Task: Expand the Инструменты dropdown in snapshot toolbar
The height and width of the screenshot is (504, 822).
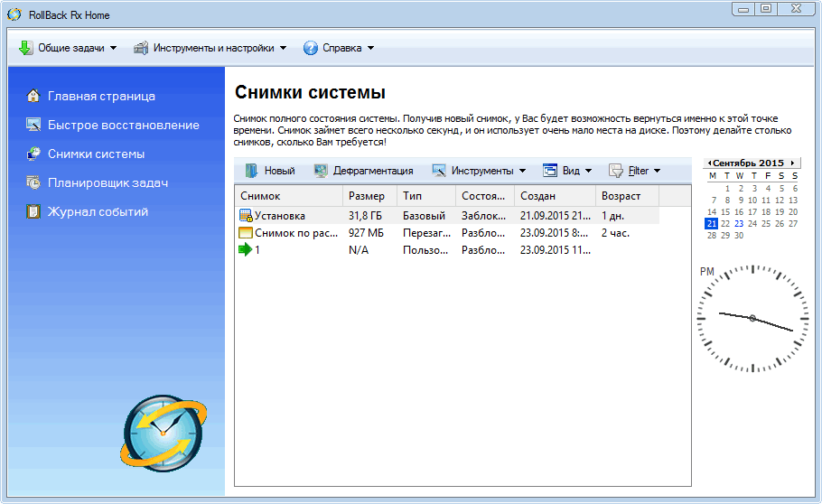Action: pos(479,170)
